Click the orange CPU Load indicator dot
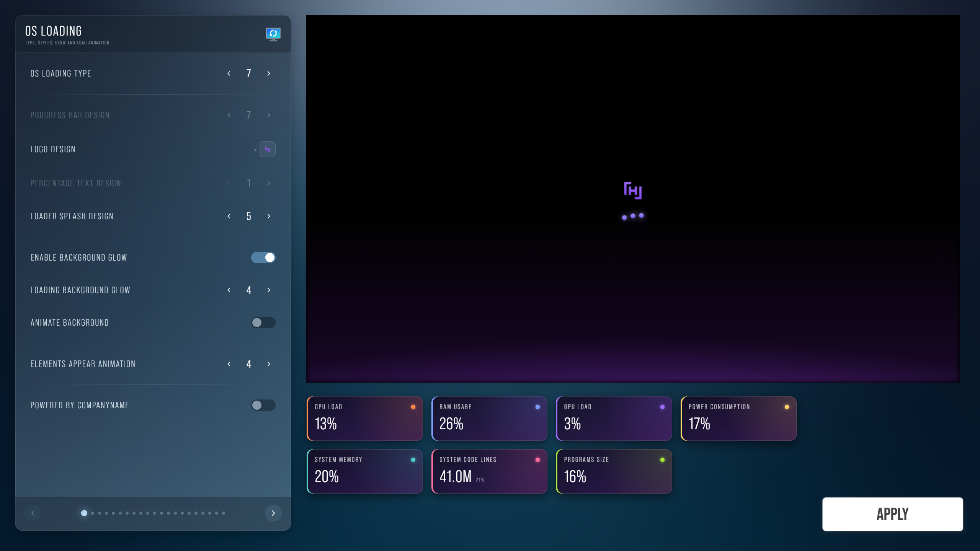980x551 pixels. (413, 407)
